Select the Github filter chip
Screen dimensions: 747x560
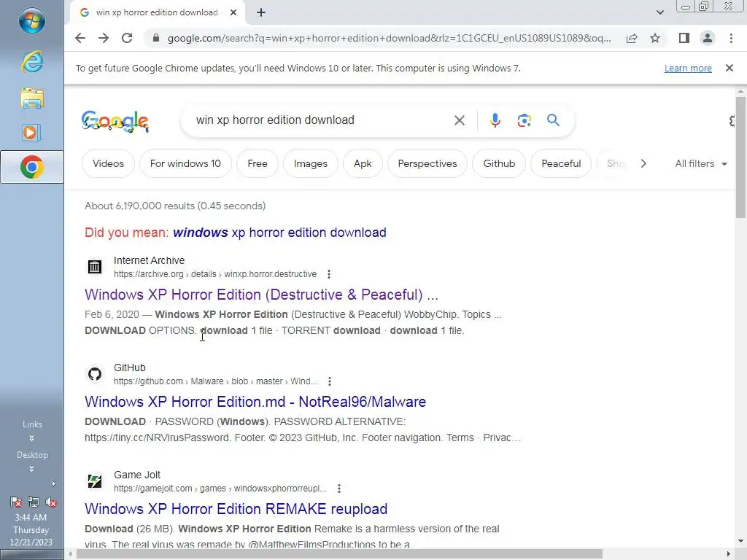coord(499,163)
